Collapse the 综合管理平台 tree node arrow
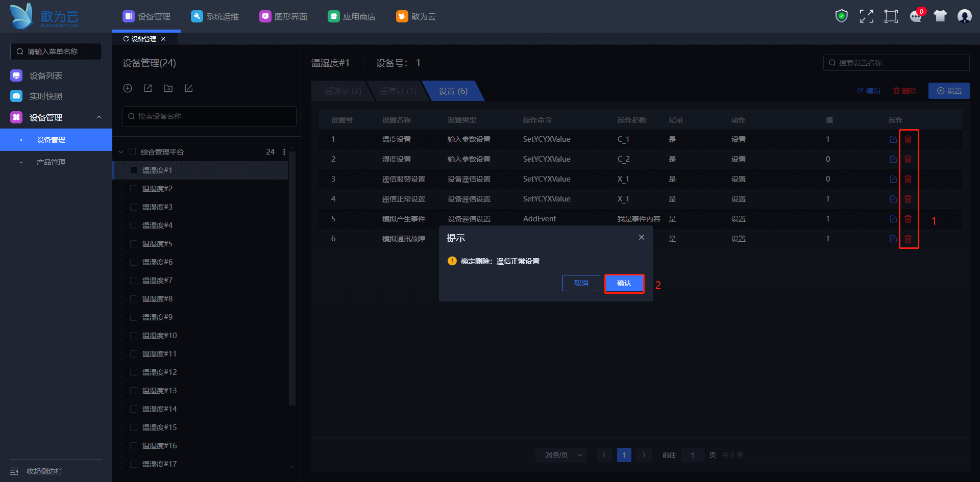The height and width of the screenshot is (482, 980). click(121, 152)
